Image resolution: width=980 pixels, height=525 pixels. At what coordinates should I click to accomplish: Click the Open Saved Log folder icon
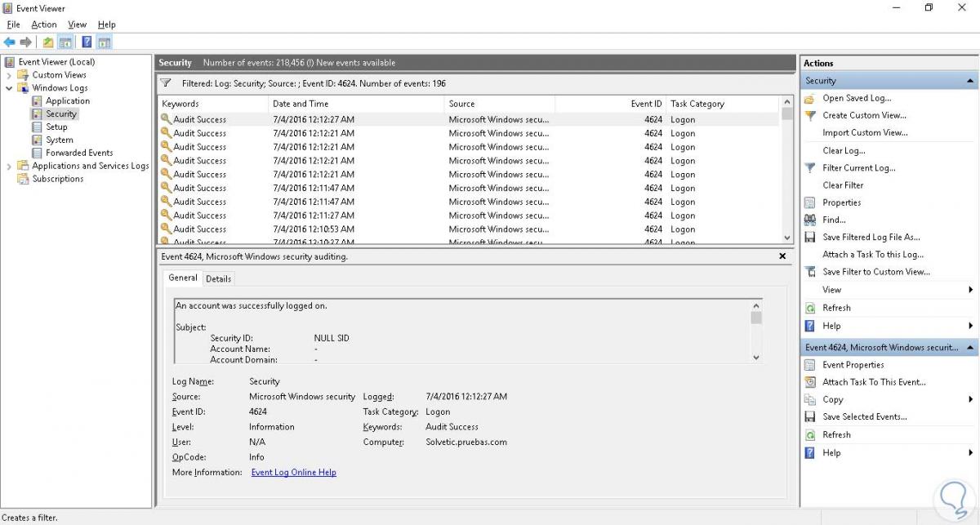[x=809, y=98]
